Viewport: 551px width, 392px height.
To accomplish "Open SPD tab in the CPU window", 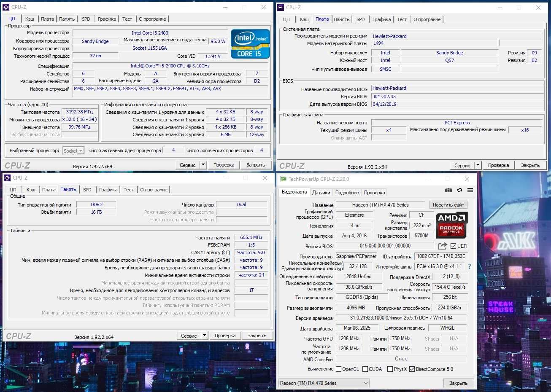I will tap(86, 19).
